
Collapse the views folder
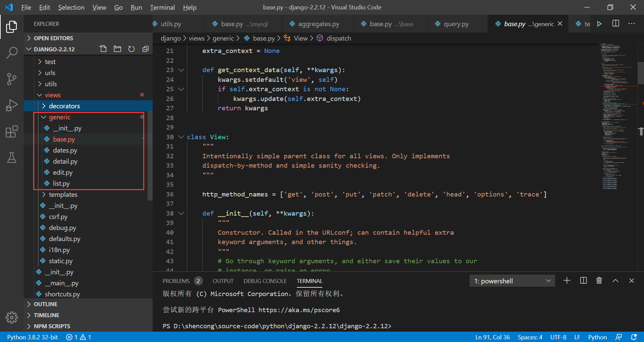coord(88,95)
